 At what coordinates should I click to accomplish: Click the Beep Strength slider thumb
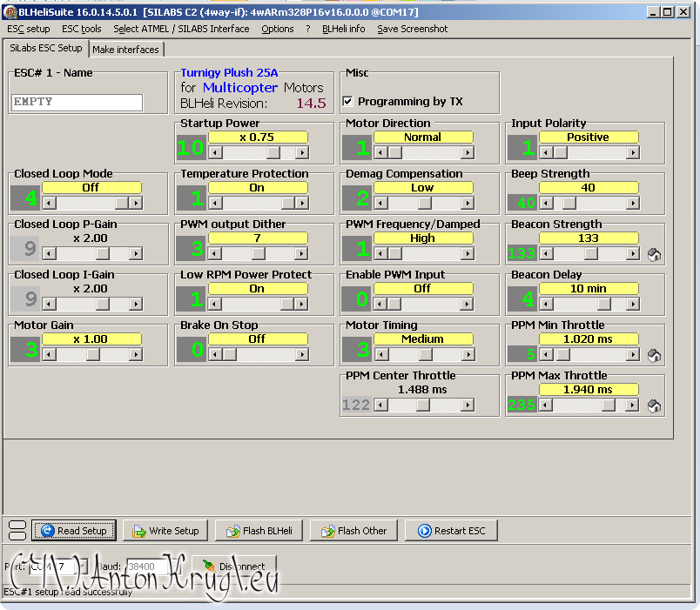pyautogui.click(x=569, y=203)
